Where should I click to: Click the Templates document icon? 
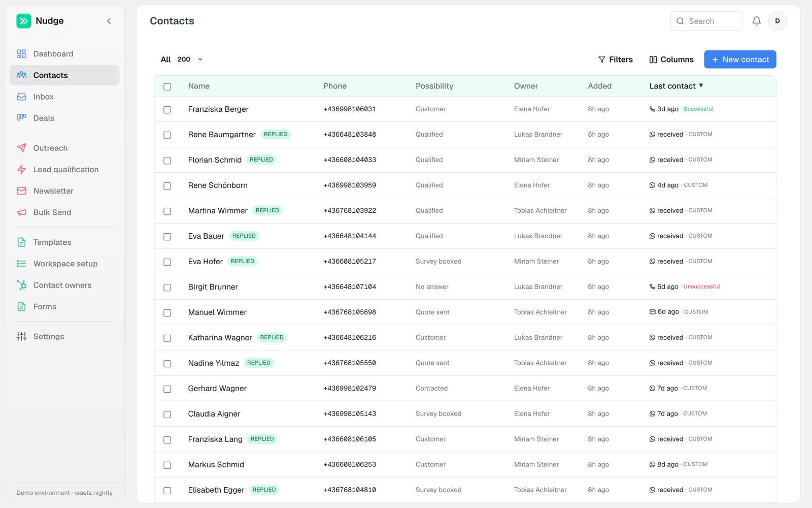21,242
